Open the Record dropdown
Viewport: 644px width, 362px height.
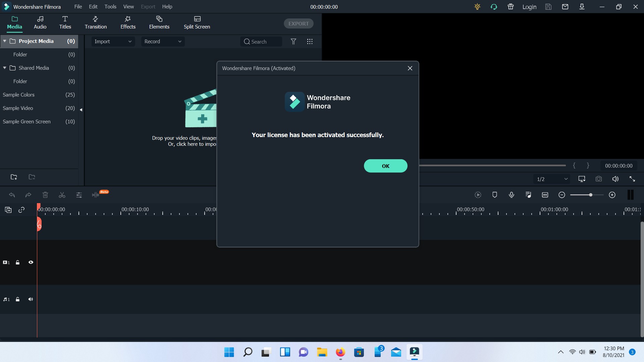pyautogui.click(x=163, y=41)
